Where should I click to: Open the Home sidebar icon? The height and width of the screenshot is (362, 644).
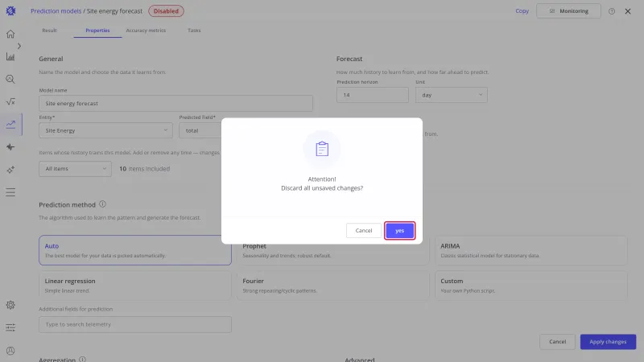tap(10, 34)
